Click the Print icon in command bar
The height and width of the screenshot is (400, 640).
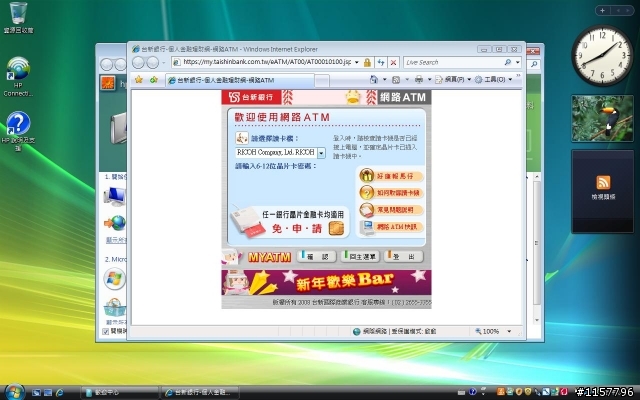[x=419, y=80]
